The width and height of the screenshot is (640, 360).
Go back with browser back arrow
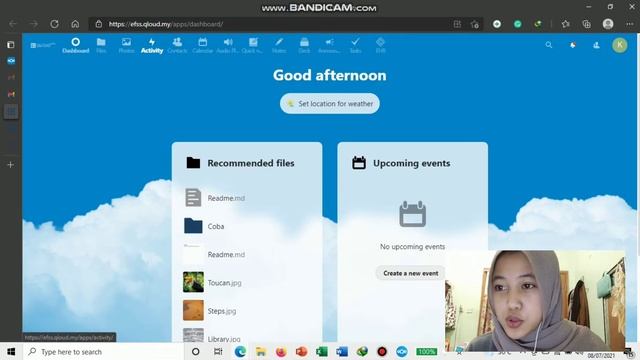point(13,24)
